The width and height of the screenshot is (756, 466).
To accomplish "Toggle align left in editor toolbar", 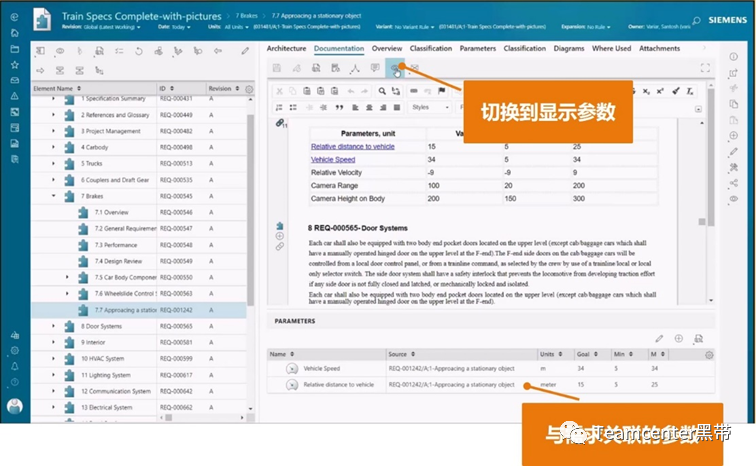I will point(355,107).
